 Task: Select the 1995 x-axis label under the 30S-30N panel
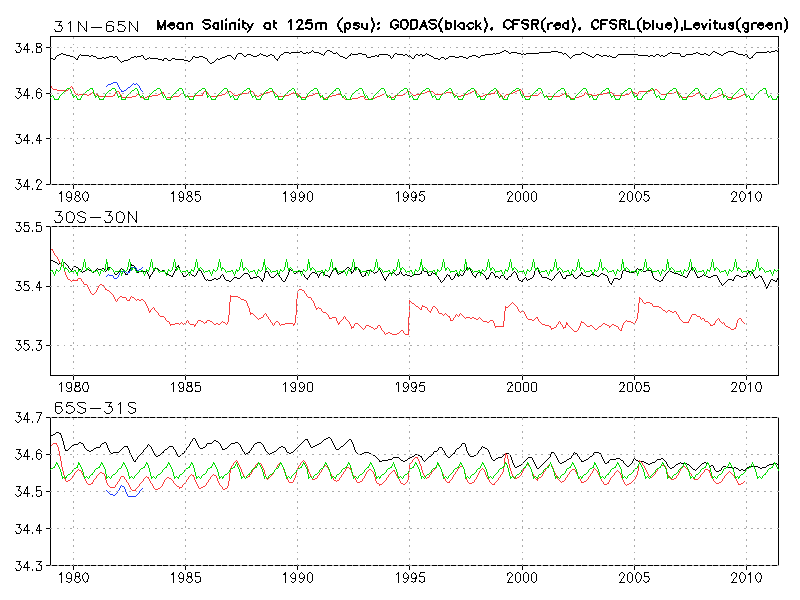click(x=410, y=388)
